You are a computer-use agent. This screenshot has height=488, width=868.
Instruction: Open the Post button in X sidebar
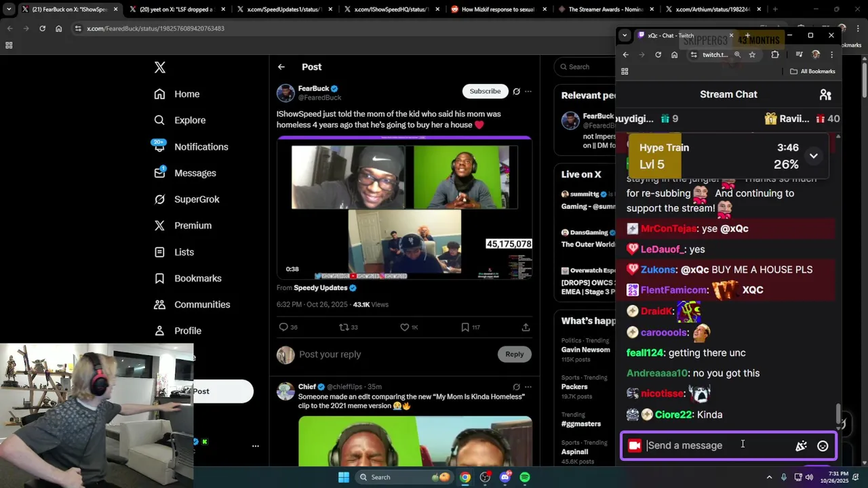223,392
